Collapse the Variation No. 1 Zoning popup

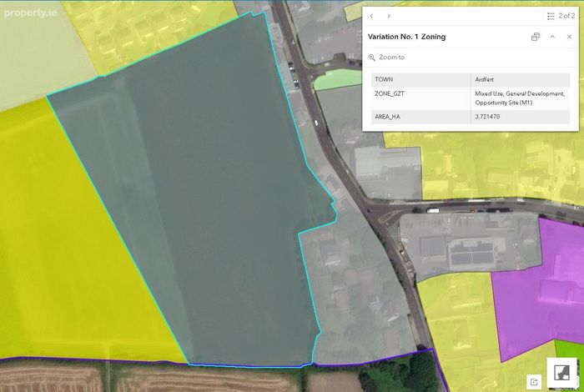click(552, 37)
